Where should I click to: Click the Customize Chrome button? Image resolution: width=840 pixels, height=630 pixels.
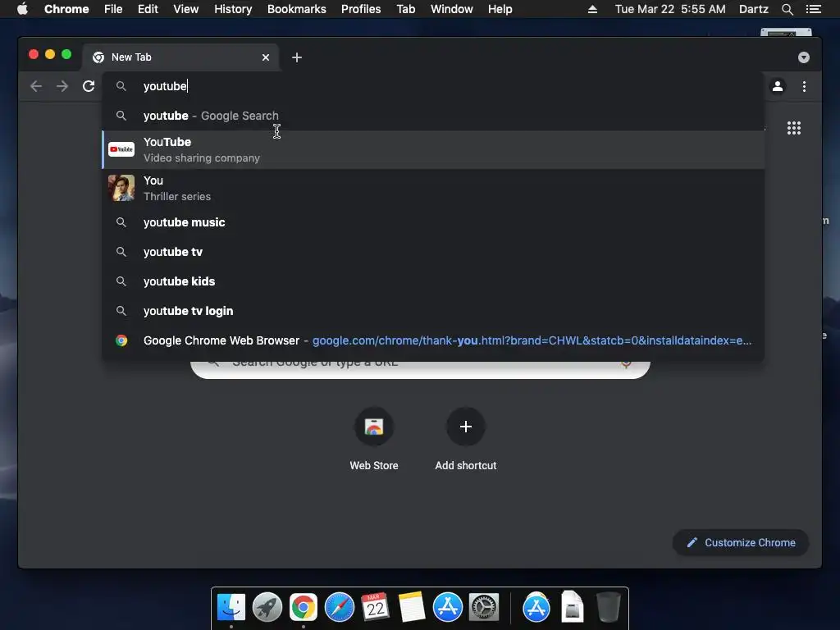click(741, 543)
